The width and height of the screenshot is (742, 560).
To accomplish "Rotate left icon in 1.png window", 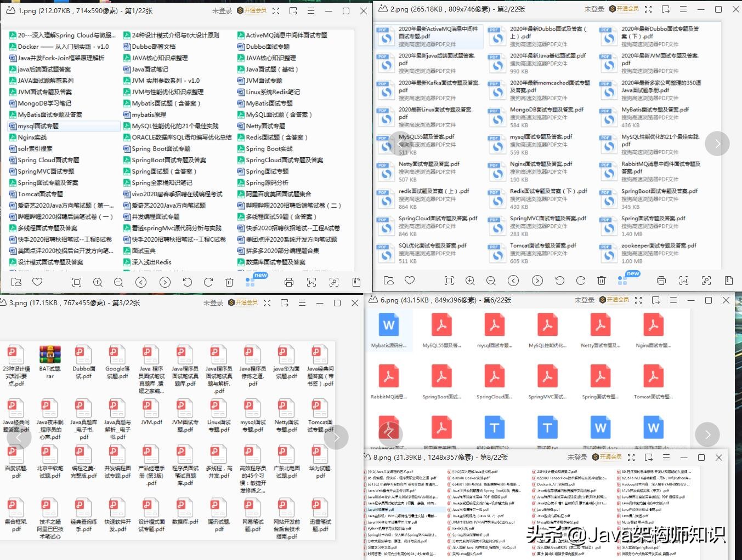I will tap(187, 282).
